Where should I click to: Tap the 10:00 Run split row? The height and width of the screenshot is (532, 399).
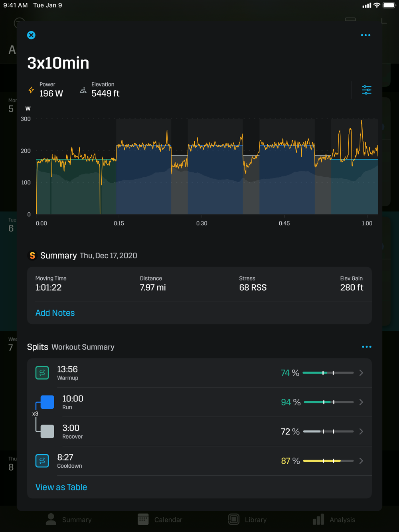pos(199,402)
